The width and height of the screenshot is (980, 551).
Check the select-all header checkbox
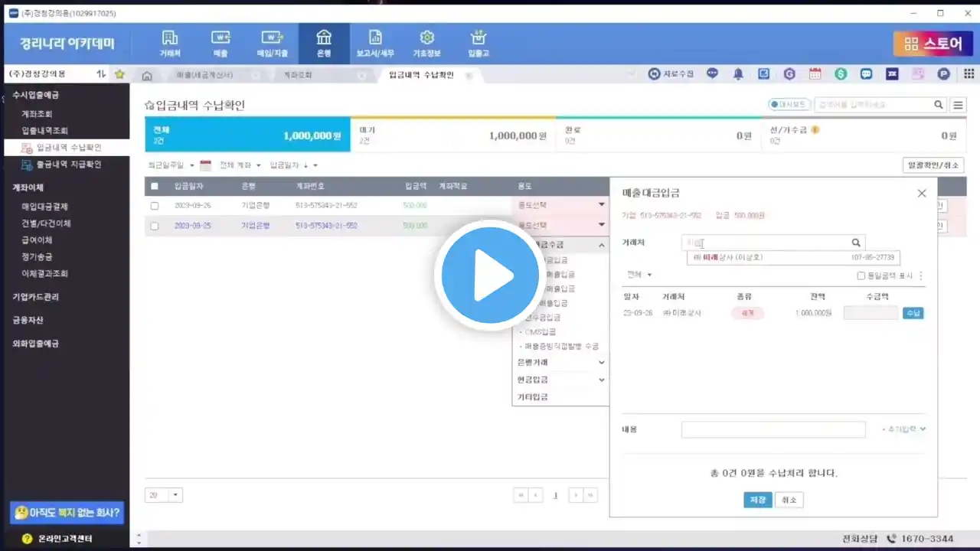click(155, 186)
